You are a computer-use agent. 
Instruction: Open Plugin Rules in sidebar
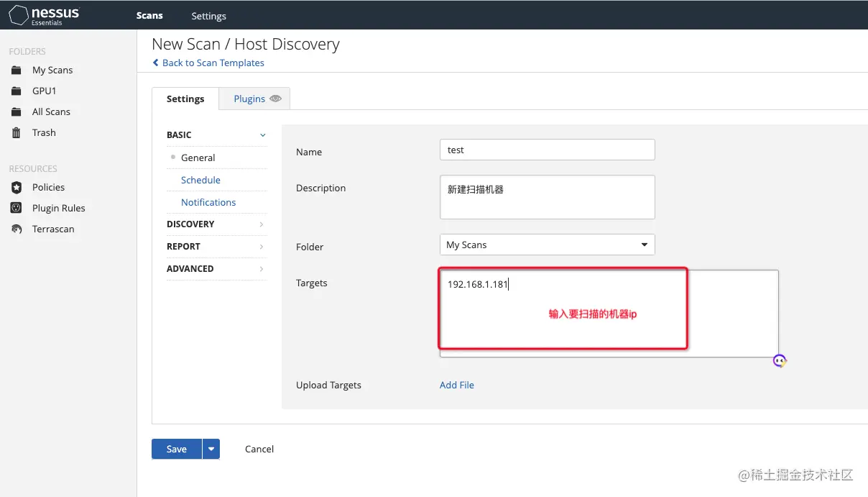(x=58, y=208)
